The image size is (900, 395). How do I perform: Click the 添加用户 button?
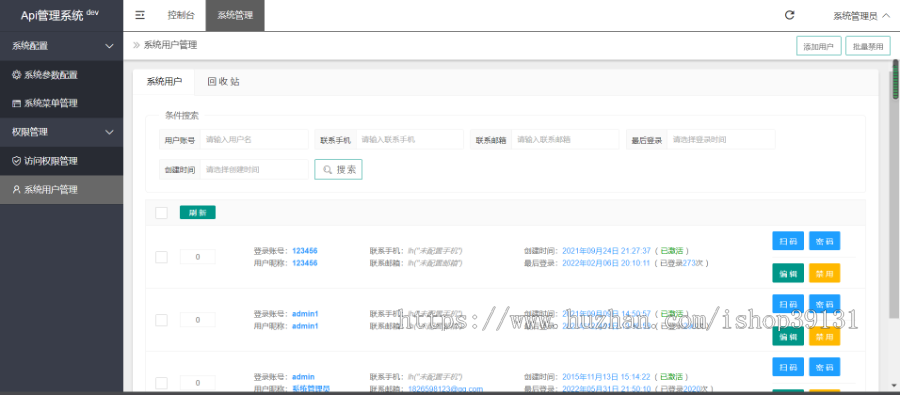pos(818,47)
